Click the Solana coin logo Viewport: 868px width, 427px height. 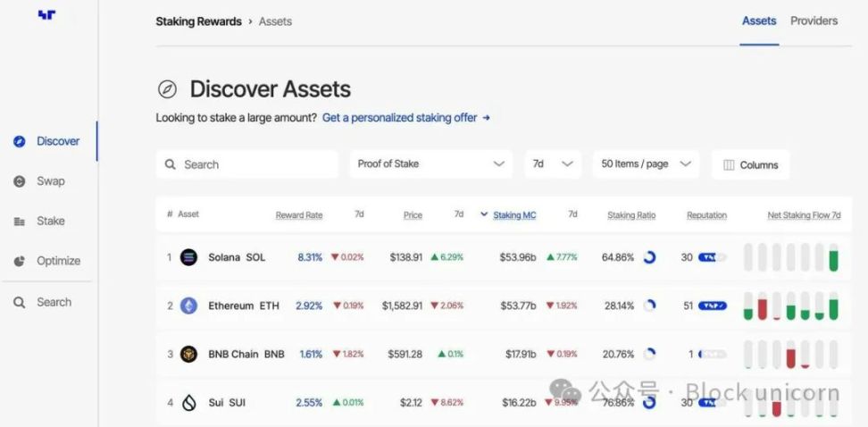point(188,257)
